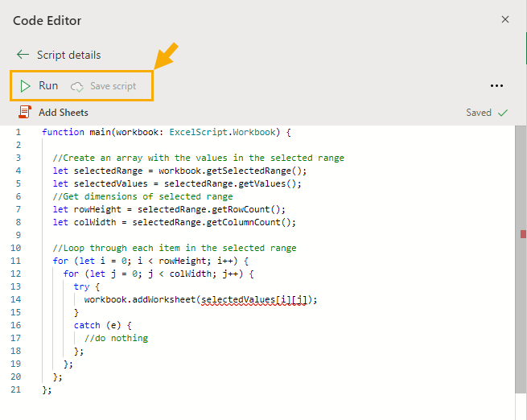Click the 'for' keyword on line 11
The image size is (527, 420).
60,261
